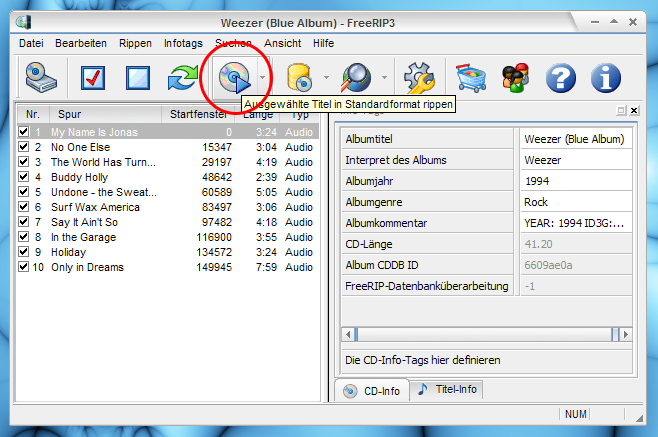Uncheck track 5 Undone - the Sweat...

pos(24,192)
